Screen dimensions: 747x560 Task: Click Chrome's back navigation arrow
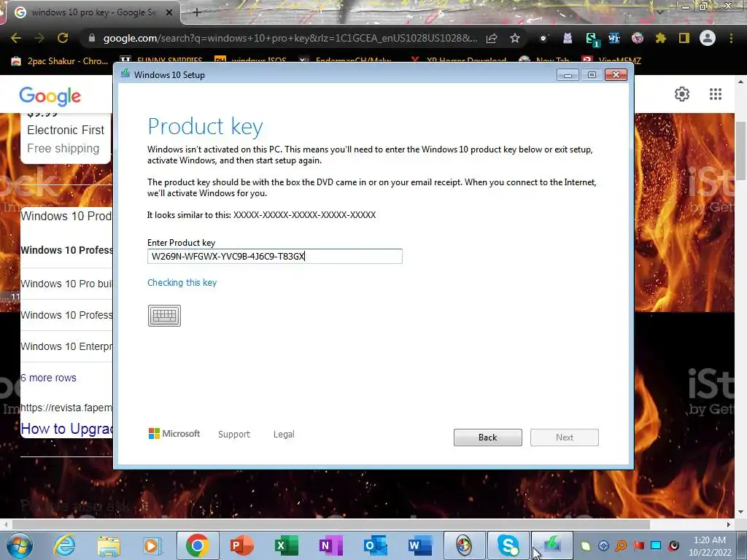click(16, 38)
